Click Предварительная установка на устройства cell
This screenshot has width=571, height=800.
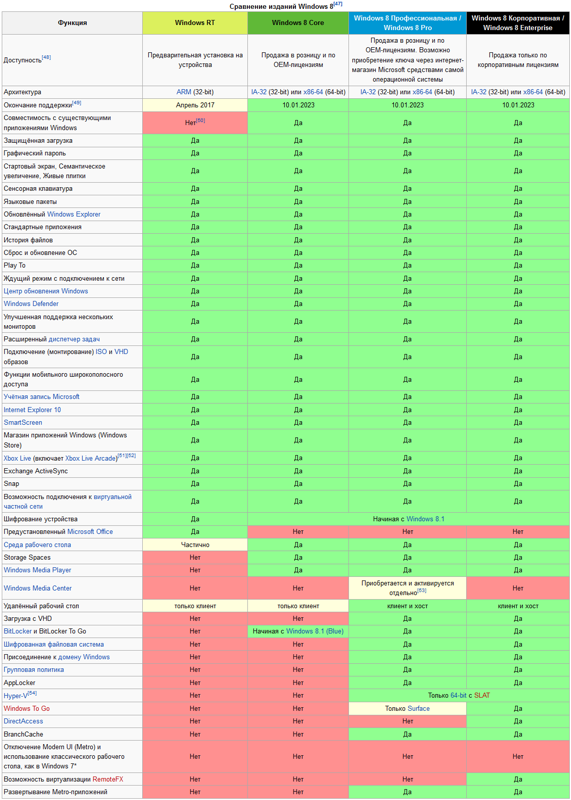tap(195, 60)
